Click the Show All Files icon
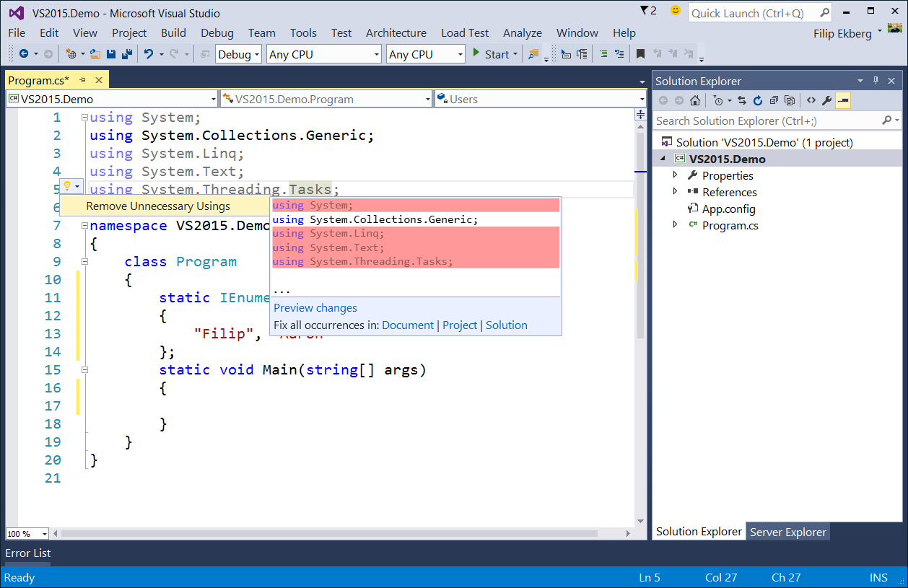908x588 pixels. coord(790,100)
